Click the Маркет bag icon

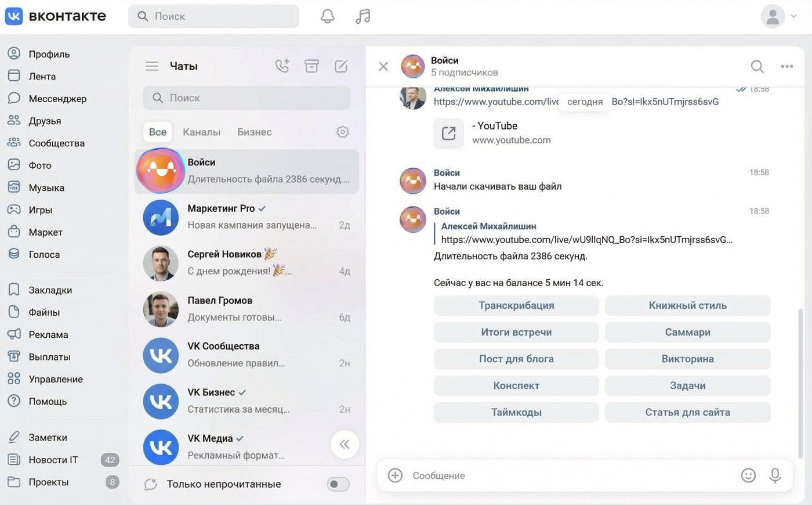coord(14,232)
